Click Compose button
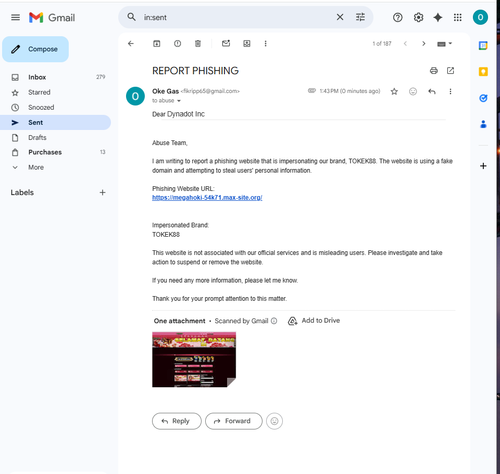The height and width of the screenshot is (474, 500). pos(36,49)
